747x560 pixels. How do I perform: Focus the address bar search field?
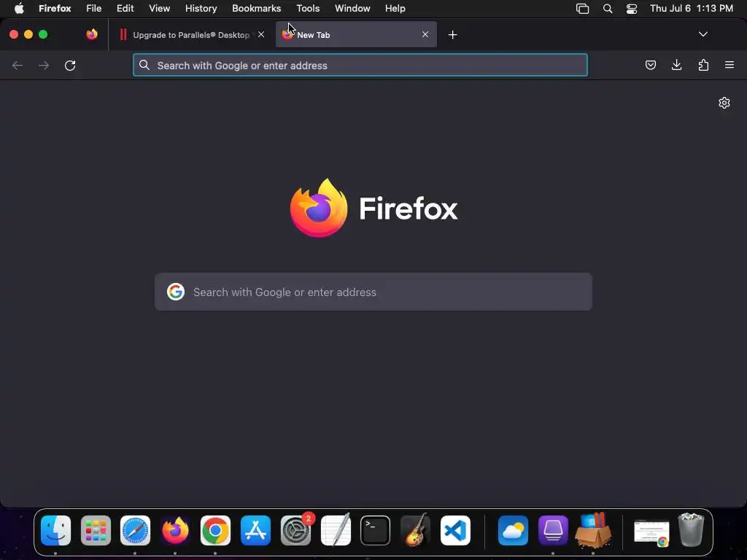pos(360,65)
